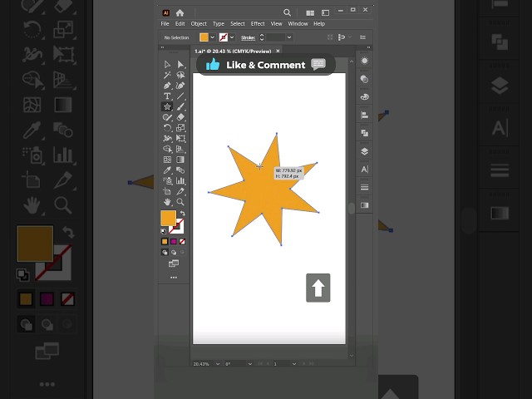
Task: Open Edit Toolbar three-dots button
Action: click(174, 278)
